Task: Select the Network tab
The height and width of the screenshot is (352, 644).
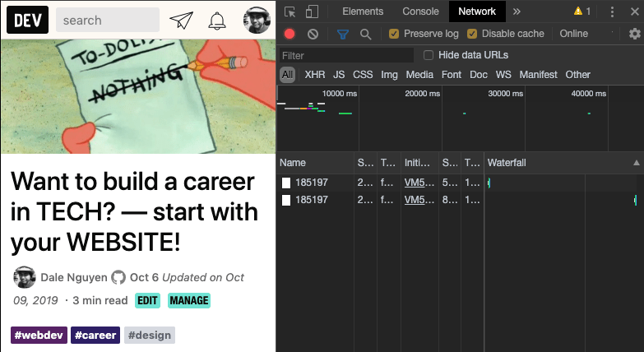Action: click(x=477, y=12)
